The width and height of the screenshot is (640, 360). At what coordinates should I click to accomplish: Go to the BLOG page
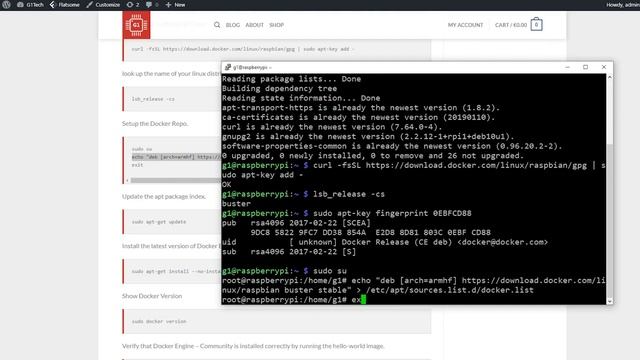(233, 25)
